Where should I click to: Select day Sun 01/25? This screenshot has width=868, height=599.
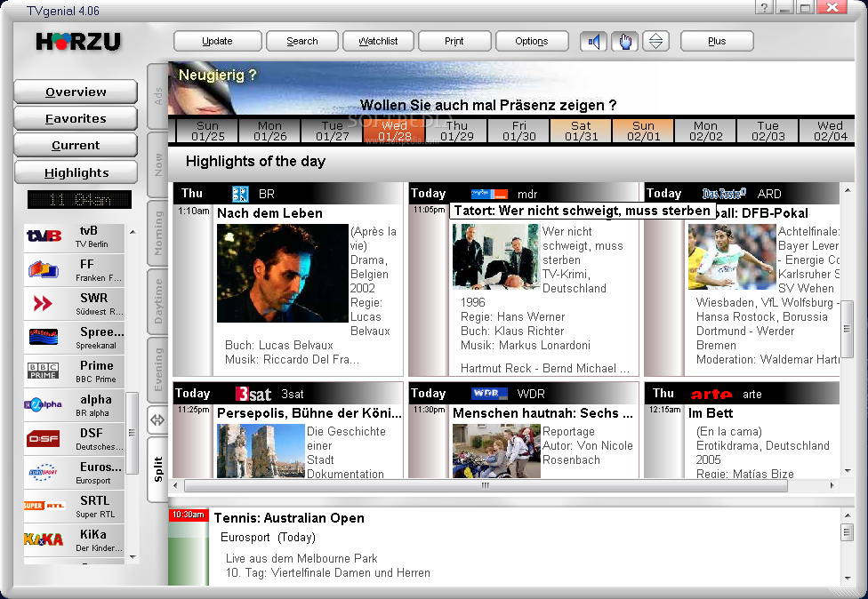207,132
